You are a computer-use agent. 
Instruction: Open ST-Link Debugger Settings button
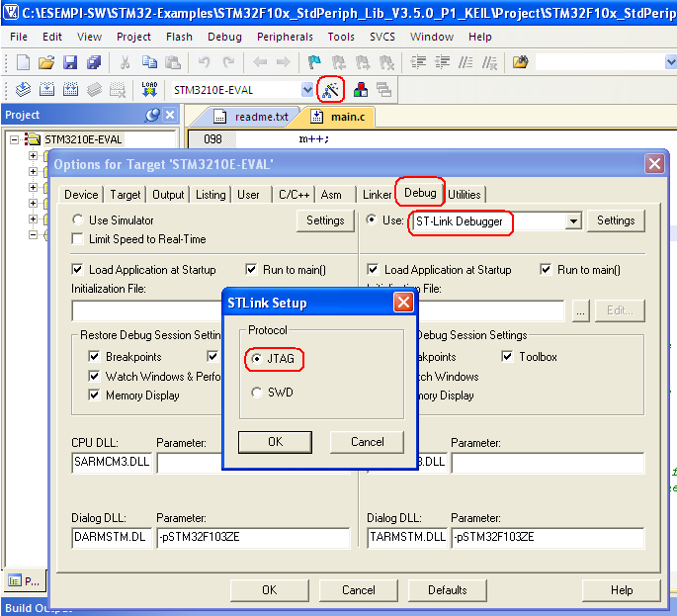pyautogui.click(x=616, y=220)
